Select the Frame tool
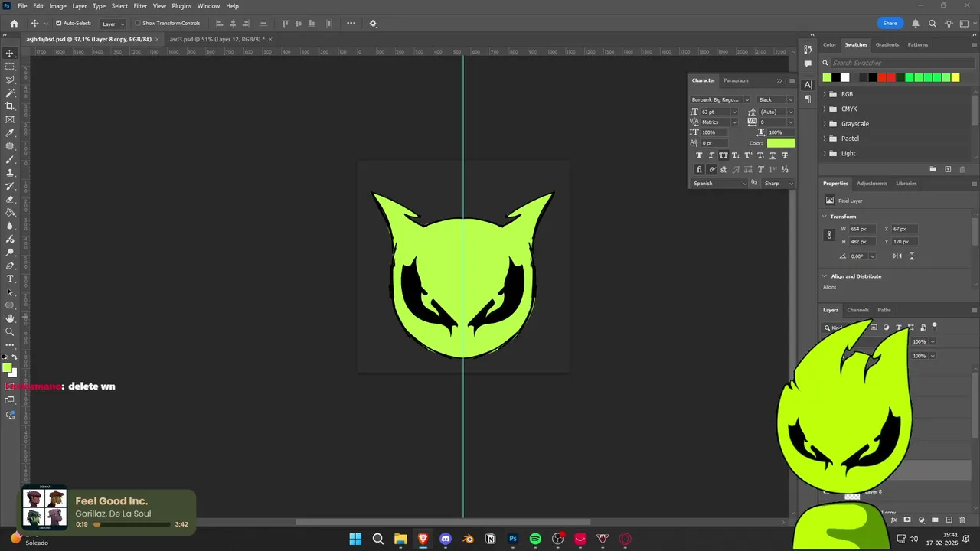The image size is (980, 551). pos(10,119)
